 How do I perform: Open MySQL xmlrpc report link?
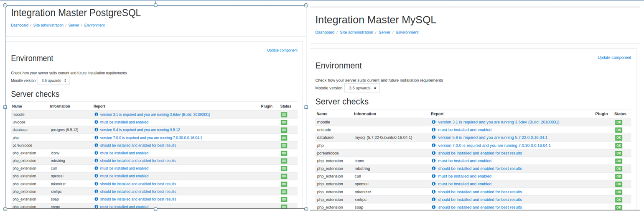pyautogui.click(x=480, y=200)
